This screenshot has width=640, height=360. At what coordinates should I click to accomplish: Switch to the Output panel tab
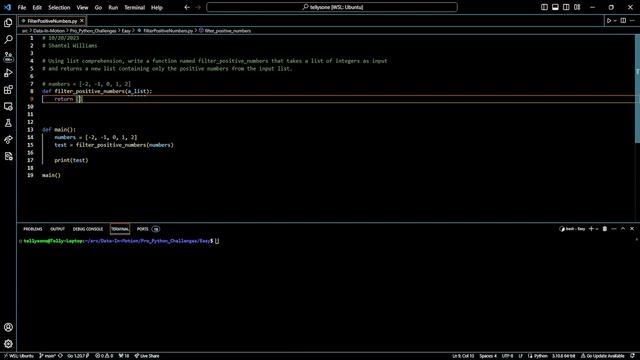(x=58, y=229)
